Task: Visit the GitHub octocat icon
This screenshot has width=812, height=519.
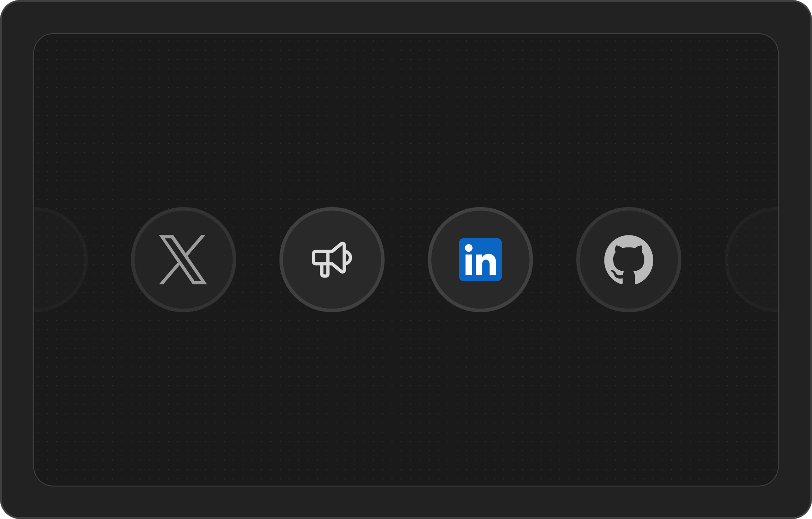Action: [629, 259]
